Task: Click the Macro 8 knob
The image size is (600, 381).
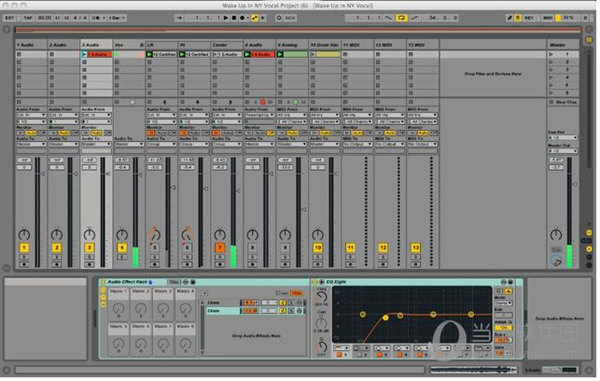Action: [186, 344]
